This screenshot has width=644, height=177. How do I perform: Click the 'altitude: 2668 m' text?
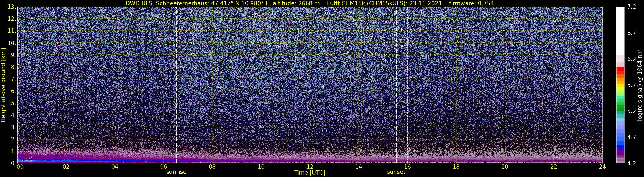pyautogui.click(x=296, y=3)
